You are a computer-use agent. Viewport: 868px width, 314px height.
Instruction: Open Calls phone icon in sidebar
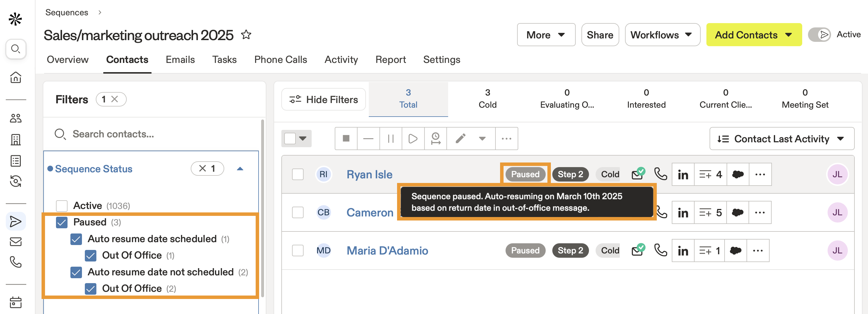[16, 262]
